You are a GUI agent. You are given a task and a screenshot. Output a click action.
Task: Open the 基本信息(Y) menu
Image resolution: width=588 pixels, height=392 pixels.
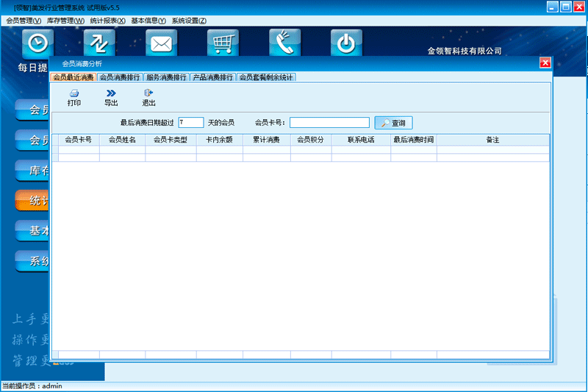tap(148, 21)
